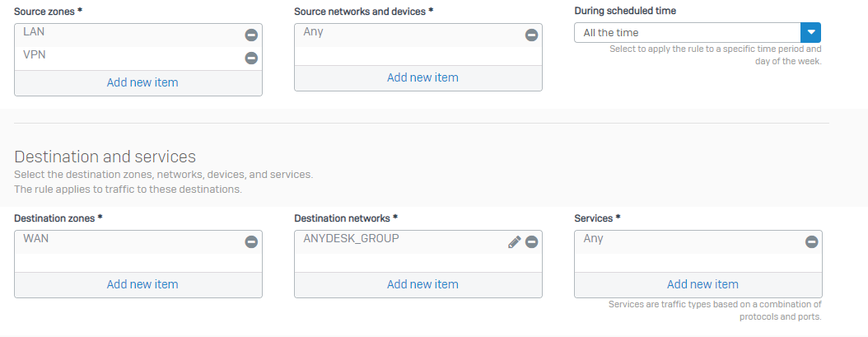Add new item to Destination networks
Screen dimensions: 868x337
422,284
